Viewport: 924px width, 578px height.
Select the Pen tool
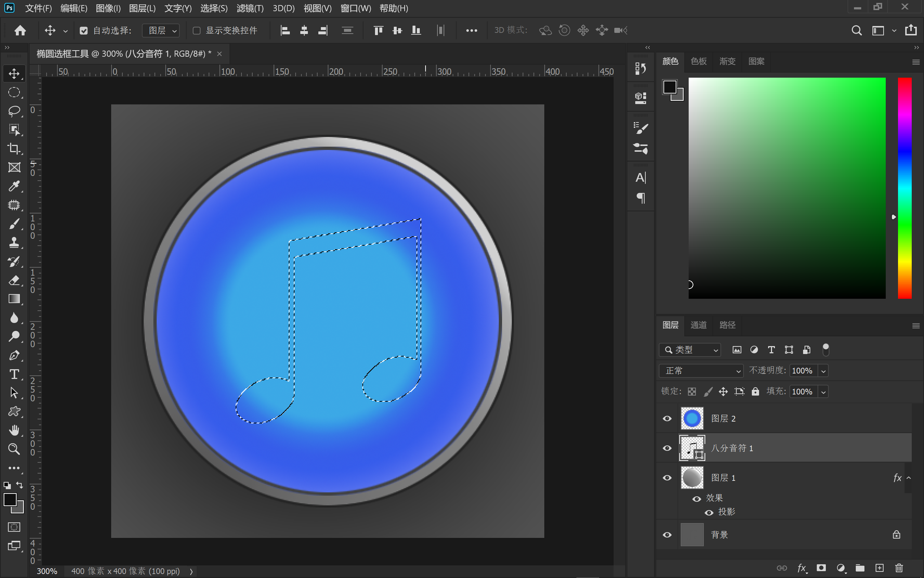point(14,355)
